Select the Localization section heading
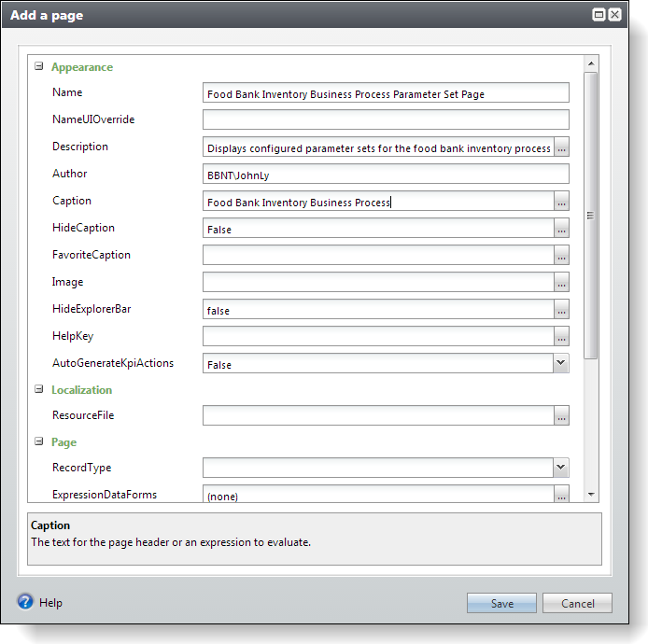This screenshot has width=648, height=644. [x=81, y=390]
